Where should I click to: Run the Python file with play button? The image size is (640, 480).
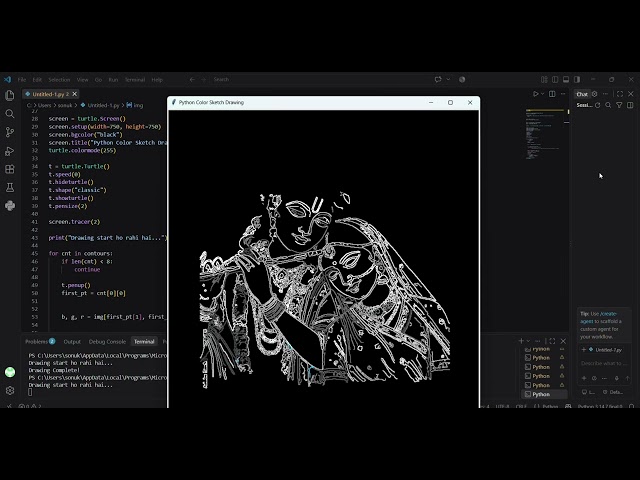(x=535, y=94)
